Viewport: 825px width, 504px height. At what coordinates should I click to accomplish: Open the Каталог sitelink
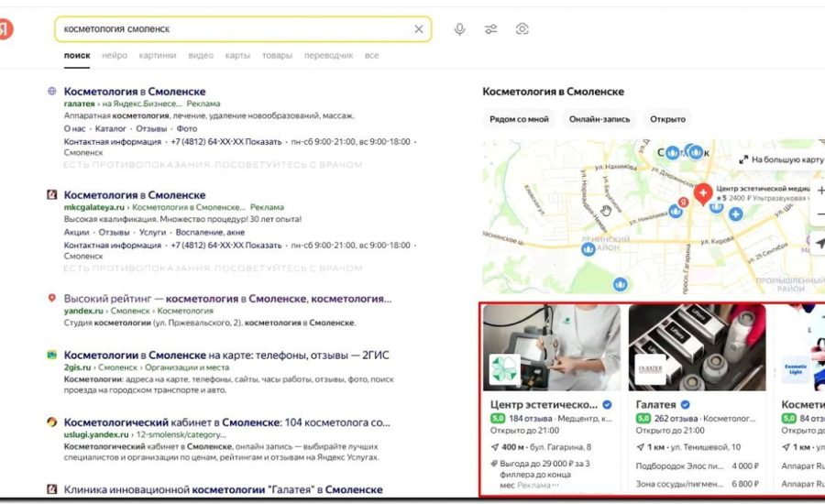point(111,128)
